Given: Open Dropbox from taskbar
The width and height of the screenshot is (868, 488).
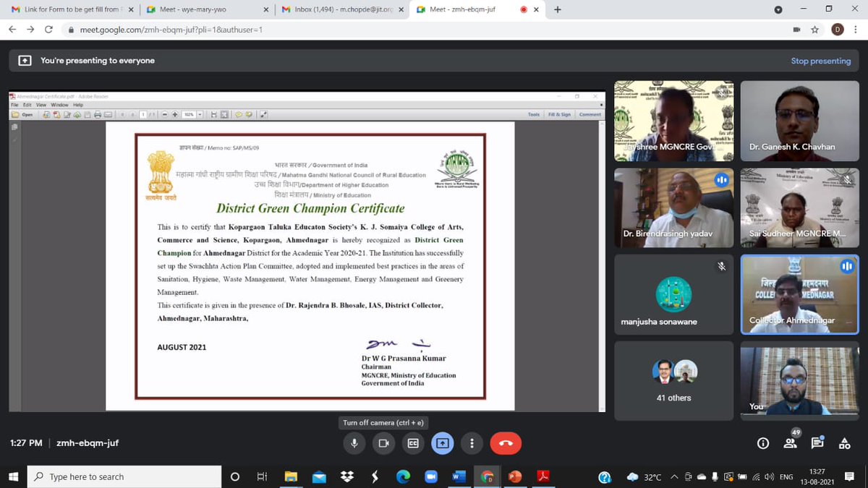Looking at the screenshot, I should tap(346, 476).
